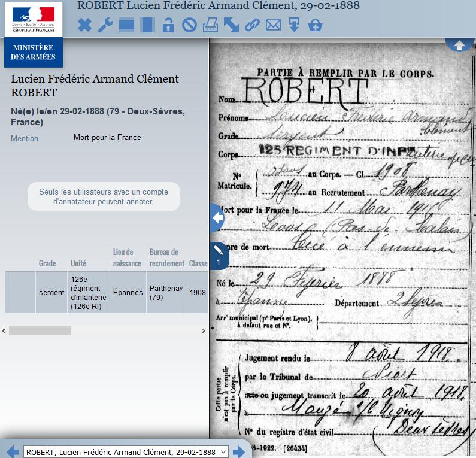
Task: Select the horizontal layout icon
Action: (x=126, y=25)
